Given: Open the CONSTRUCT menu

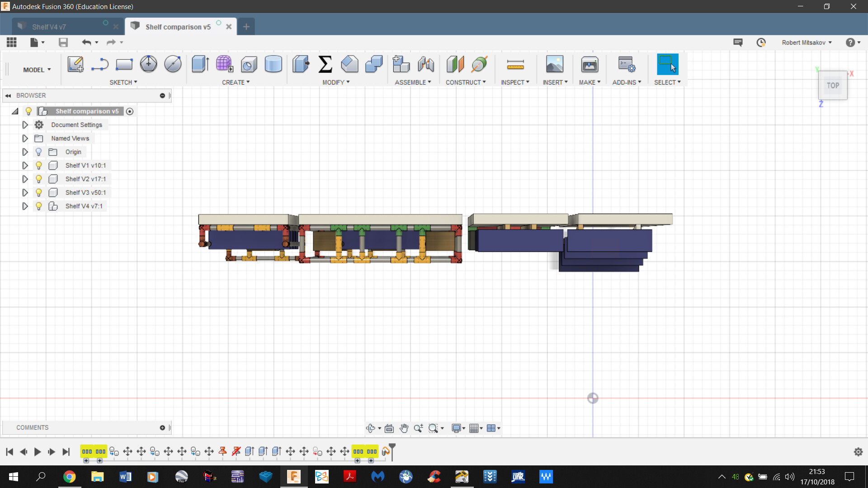Looking at the screenshot, I should tap(466, 82).
